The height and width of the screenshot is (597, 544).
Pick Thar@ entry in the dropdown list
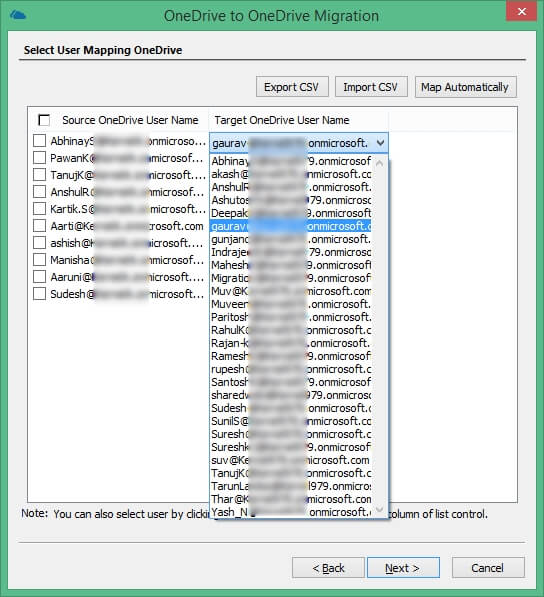coord(291,499)
